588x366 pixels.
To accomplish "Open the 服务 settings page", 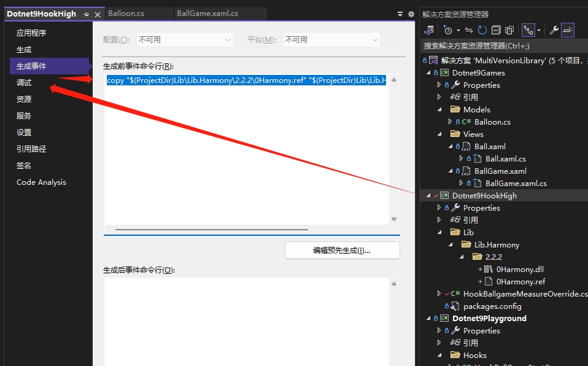I will (x=24, y=115).
